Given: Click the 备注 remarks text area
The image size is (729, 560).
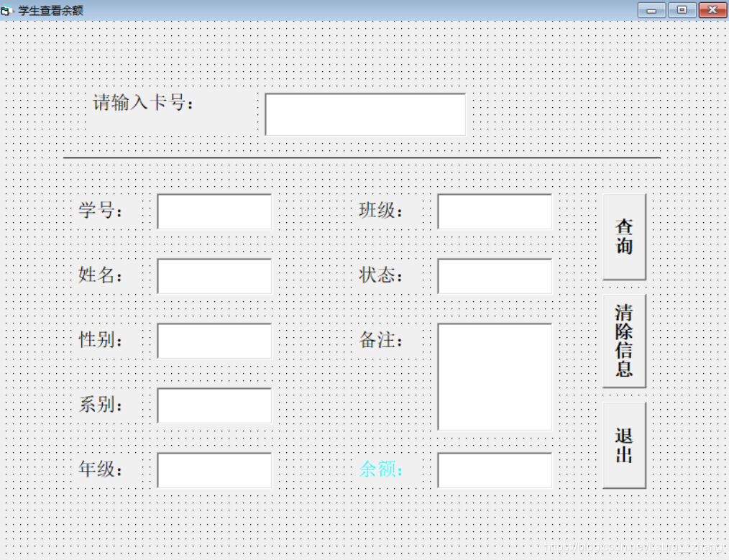Looking at the screenshot, I should point(493,377).
